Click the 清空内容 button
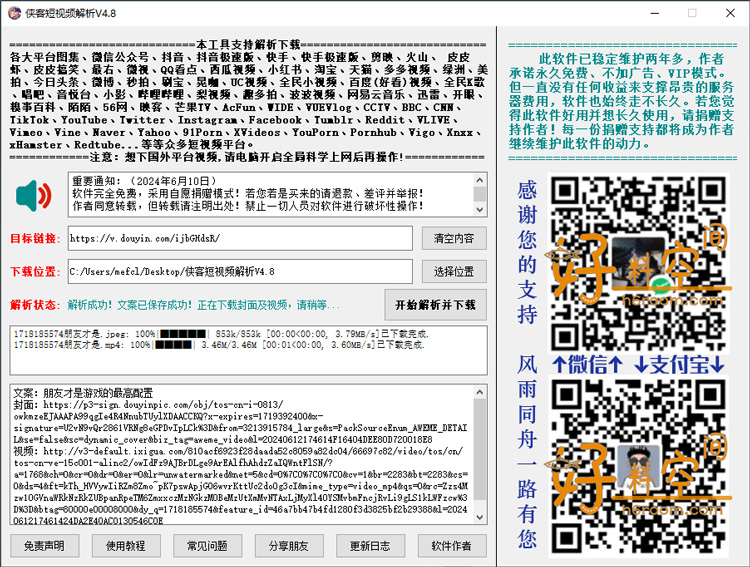The width and height of the screenshot is (750, 567). point(454,238)
